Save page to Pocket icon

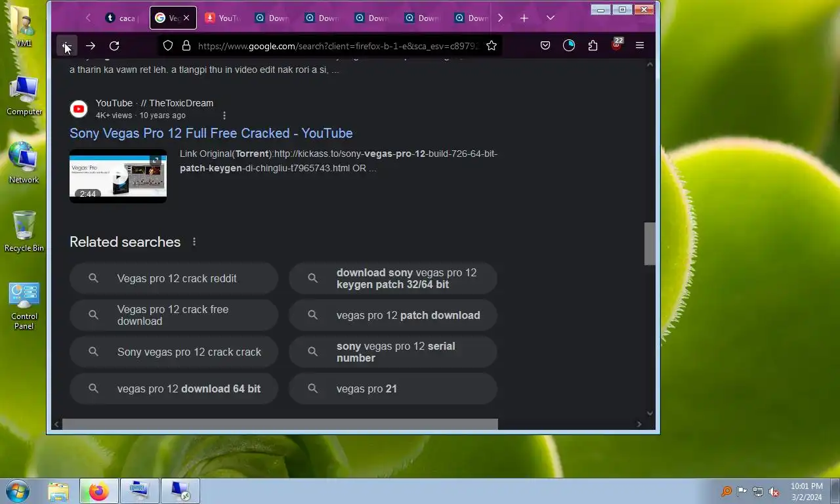pyautogui.click(x=545, y=46)
